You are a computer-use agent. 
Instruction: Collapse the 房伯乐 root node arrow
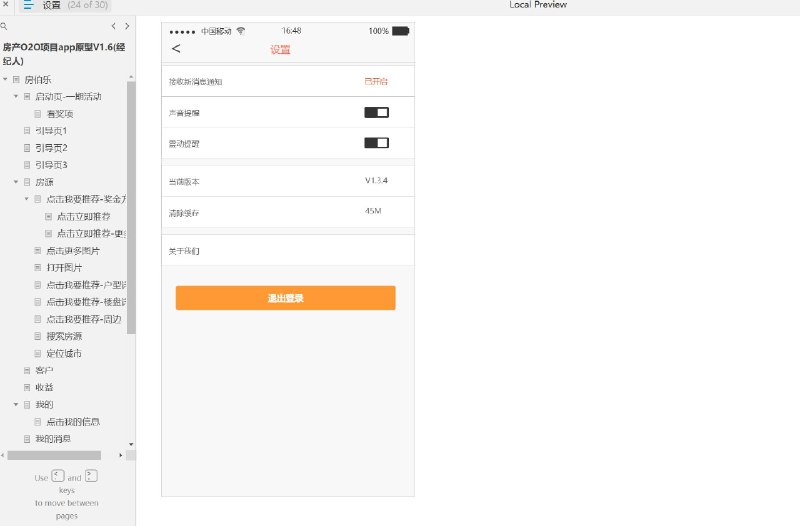click(x=5, y=80)
